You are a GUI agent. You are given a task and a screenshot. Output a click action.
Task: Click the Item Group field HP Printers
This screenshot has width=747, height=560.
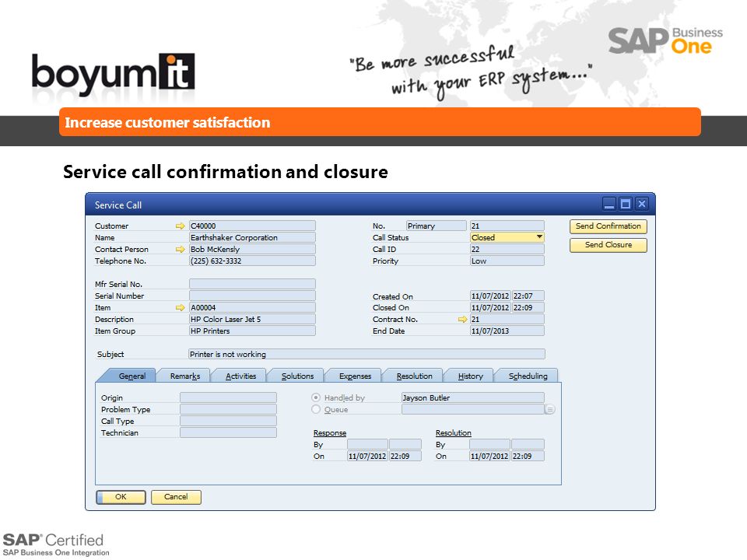pos(252,331)
